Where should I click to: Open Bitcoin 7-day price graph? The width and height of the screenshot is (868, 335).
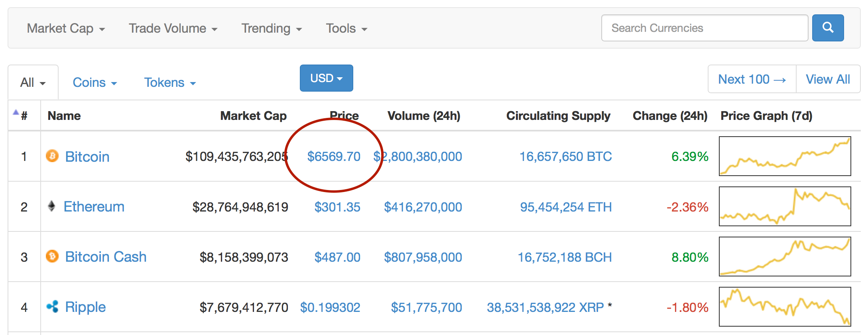click(785, 156)
